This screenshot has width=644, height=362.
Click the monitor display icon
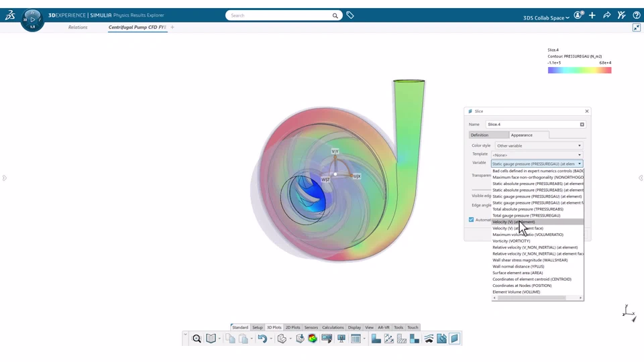341,339
